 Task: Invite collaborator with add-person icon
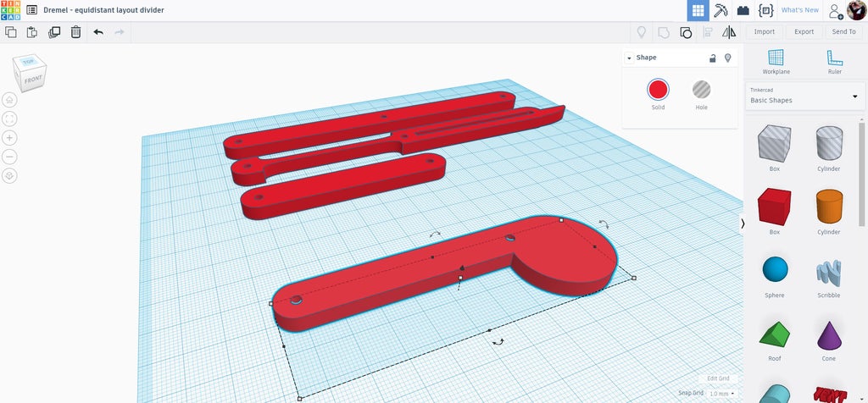tap(835, 10)
